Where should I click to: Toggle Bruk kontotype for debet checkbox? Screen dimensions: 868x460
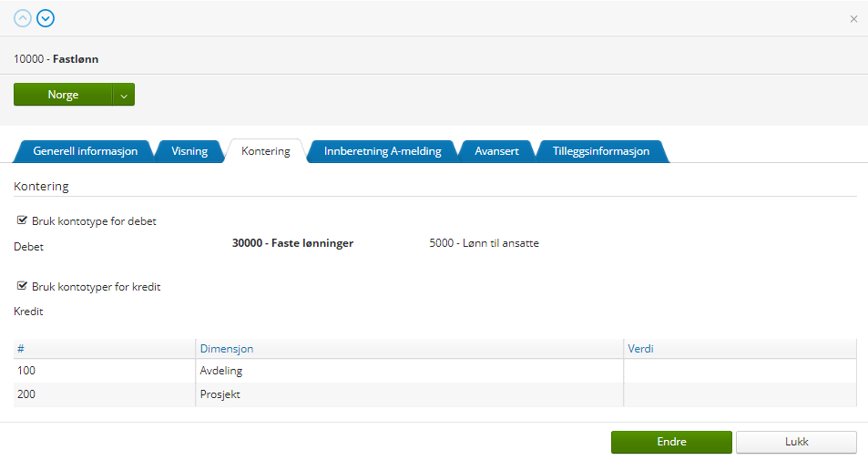point(22,220)
